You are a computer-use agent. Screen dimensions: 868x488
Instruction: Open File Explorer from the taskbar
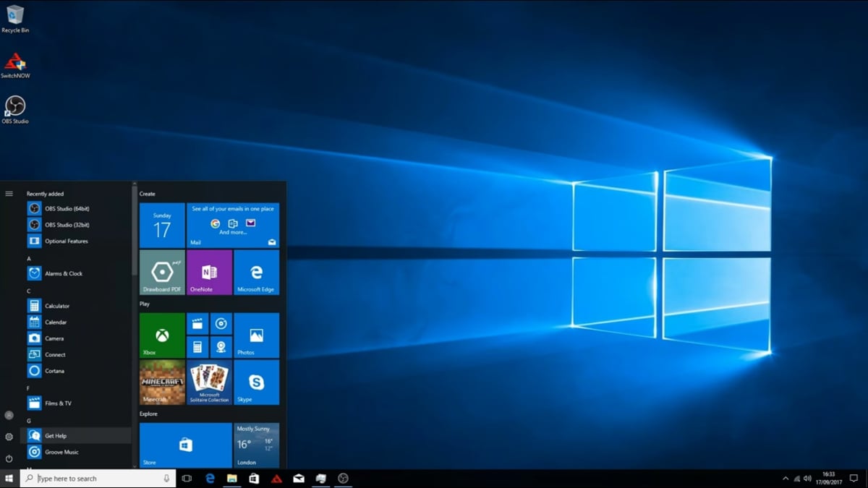[231, 478]
